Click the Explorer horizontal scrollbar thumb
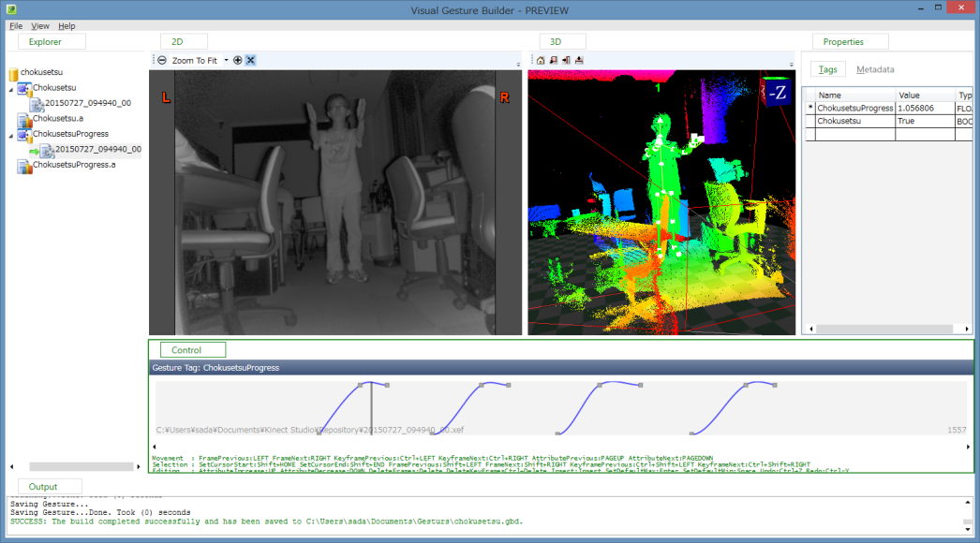The height and width of the screenshot is (543, 980). pos(82,467)
